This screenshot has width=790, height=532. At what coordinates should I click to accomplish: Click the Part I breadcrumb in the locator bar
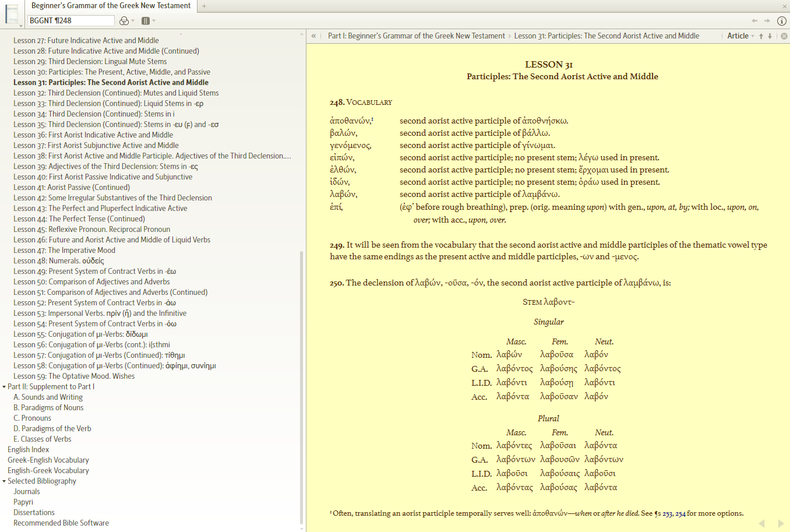(x=416, y=36)
